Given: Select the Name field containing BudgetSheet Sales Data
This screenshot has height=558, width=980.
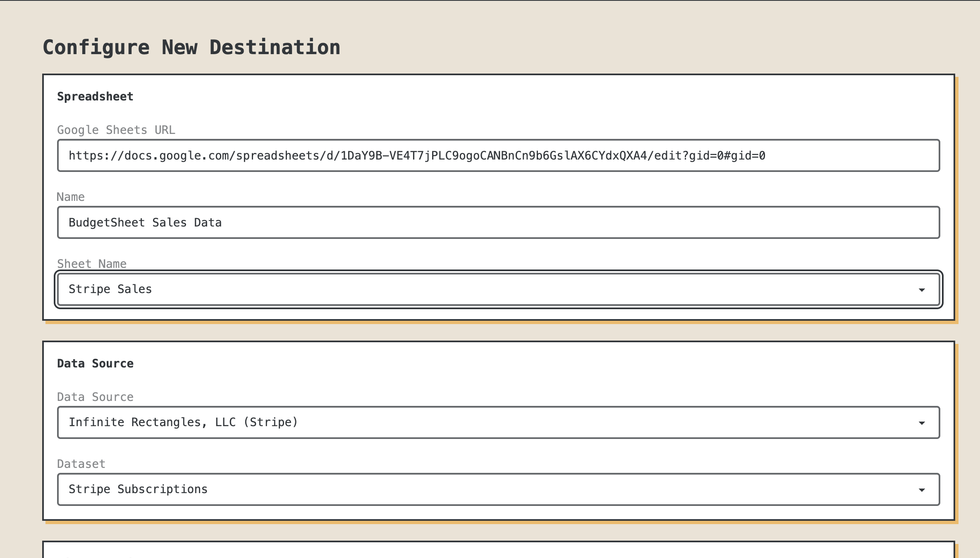Looking at the screenshot, I should (496, 222).
